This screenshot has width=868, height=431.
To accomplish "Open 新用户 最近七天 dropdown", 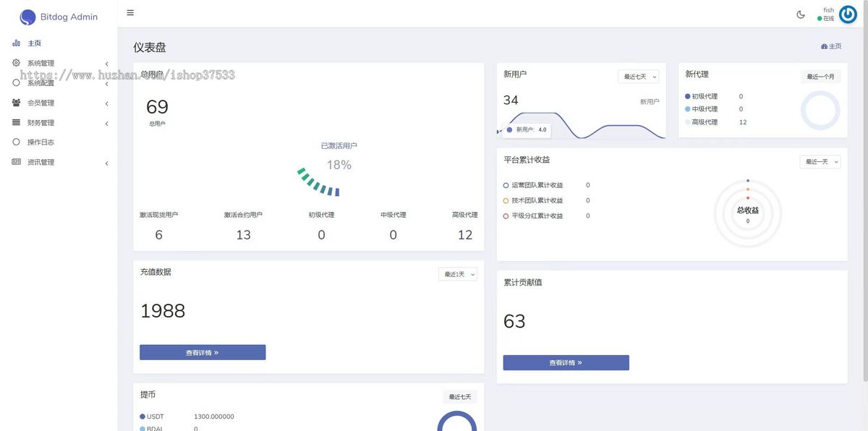I will [x=639, y=77].
